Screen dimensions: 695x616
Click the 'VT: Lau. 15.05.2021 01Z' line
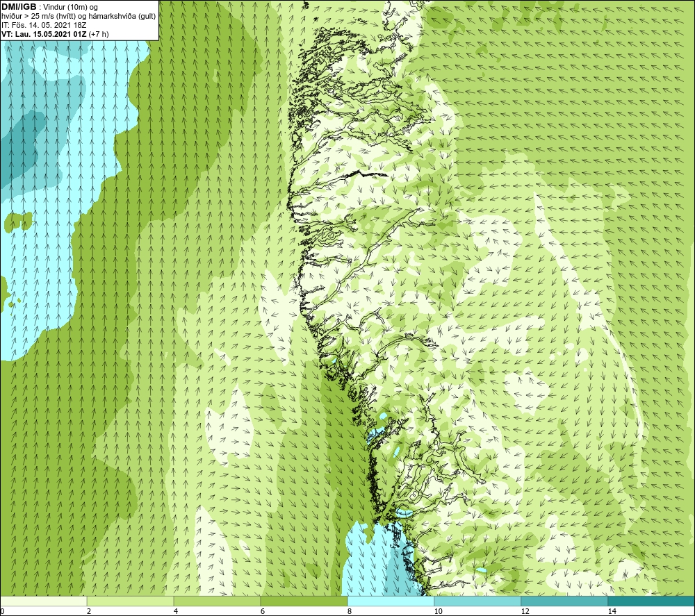point(44,34)
